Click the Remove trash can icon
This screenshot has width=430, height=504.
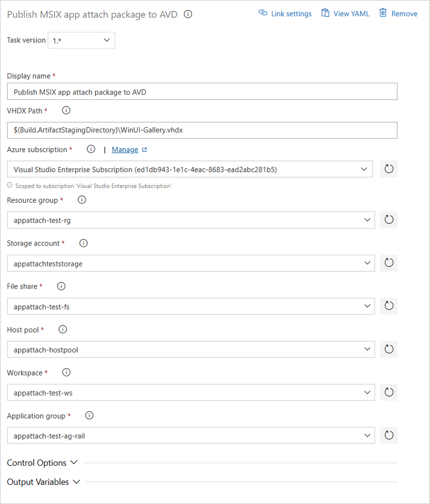[x=383, y=13]
